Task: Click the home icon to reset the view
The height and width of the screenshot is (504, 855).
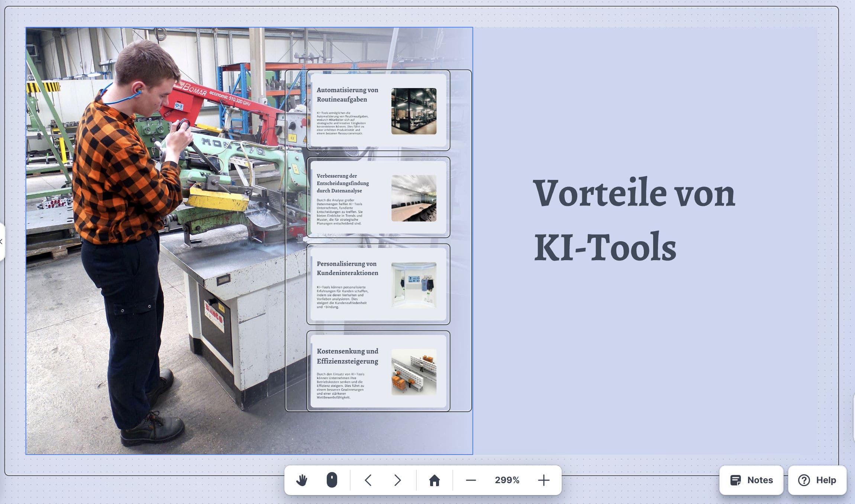Action: [434, 480]
